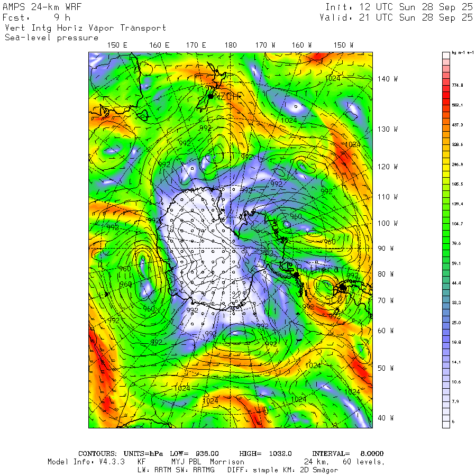Click the "110 W" longitude label
Viewport: 476px width, 476px height.
click(388, 197)
